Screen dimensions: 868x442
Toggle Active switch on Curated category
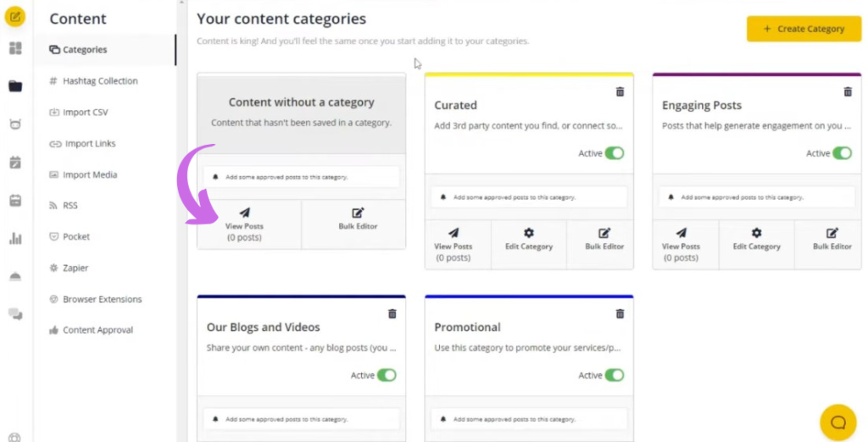[x=615, y=153]
